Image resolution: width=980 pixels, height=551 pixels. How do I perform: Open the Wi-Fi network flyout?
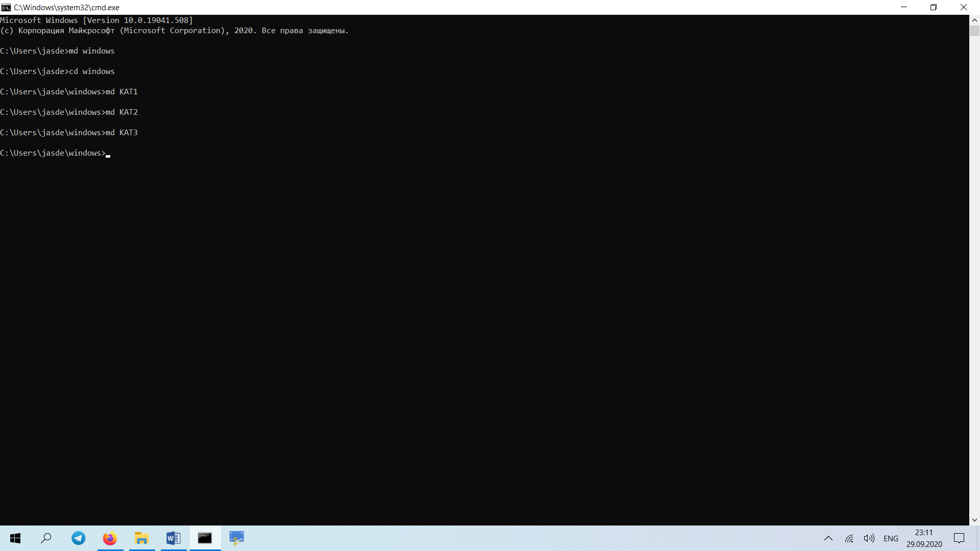[x=849, y=539]
